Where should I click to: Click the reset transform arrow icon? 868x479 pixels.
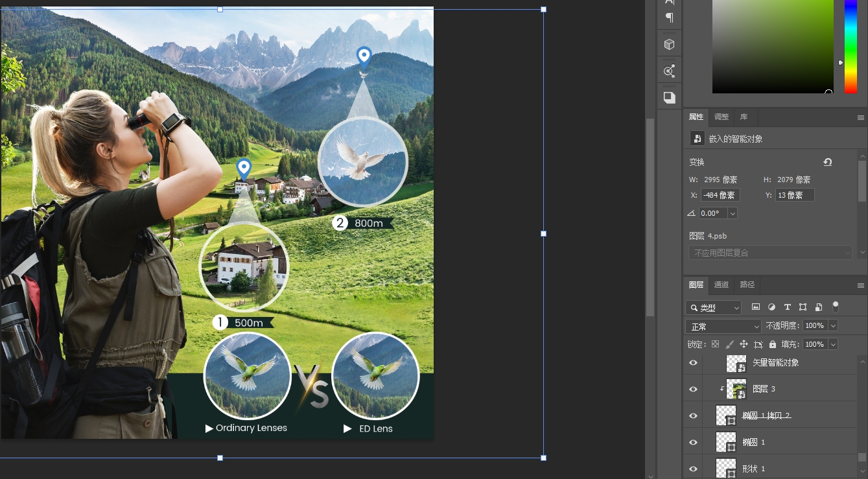827,162
